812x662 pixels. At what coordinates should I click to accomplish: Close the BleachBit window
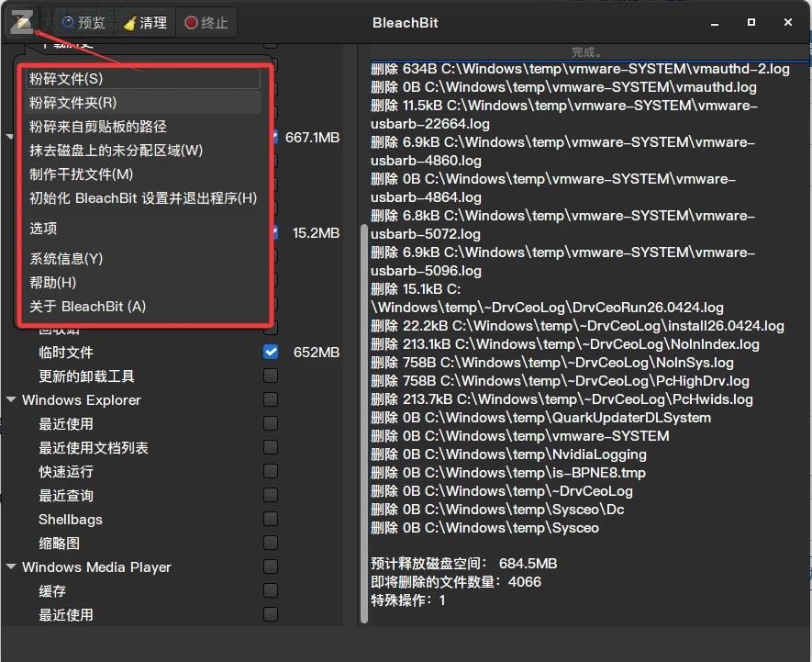click(x=787, y=22)
